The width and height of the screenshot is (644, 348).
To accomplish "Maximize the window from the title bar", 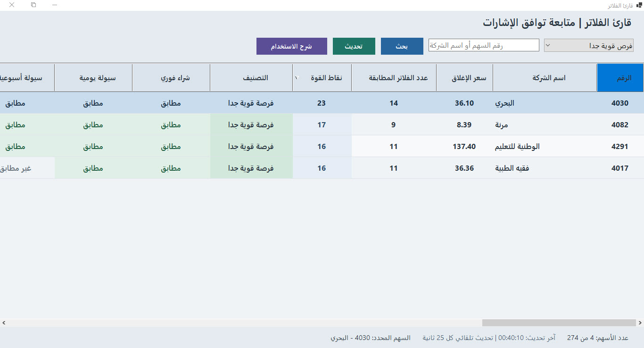I will [x=33, y=5].
